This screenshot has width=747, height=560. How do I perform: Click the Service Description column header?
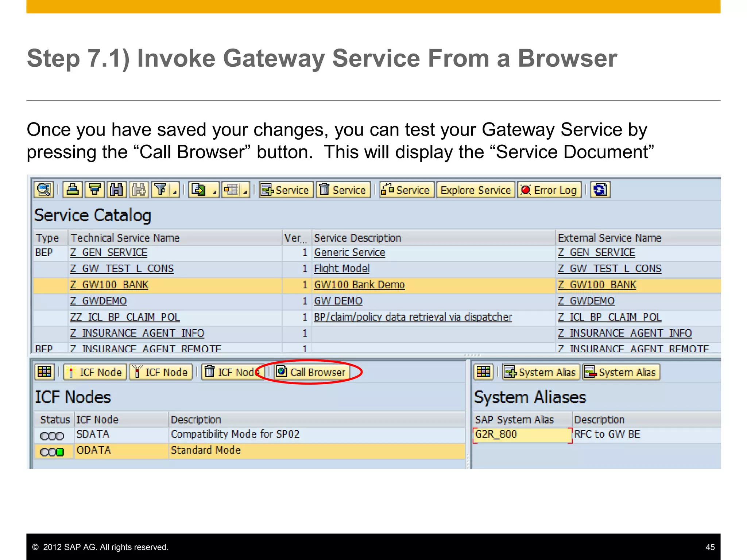tap(433, 238)
